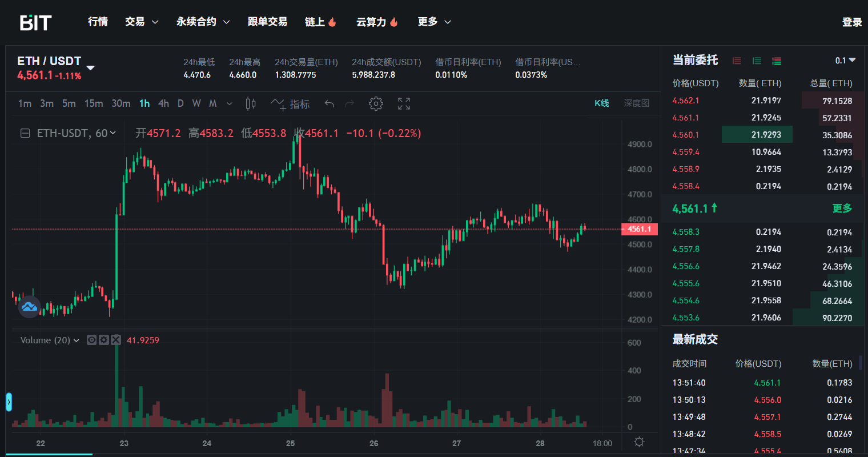Click 更多 link in order book
The width and height of the screenshot is (868, 457).
tap(842, 209)
